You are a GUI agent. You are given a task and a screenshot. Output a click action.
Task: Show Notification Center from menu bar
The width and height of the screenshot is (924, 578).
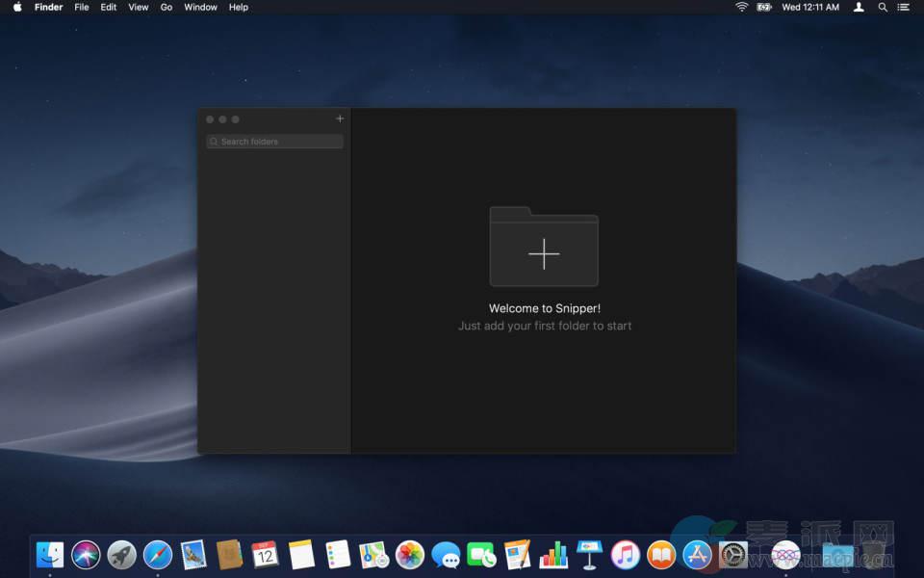[906, 7]
